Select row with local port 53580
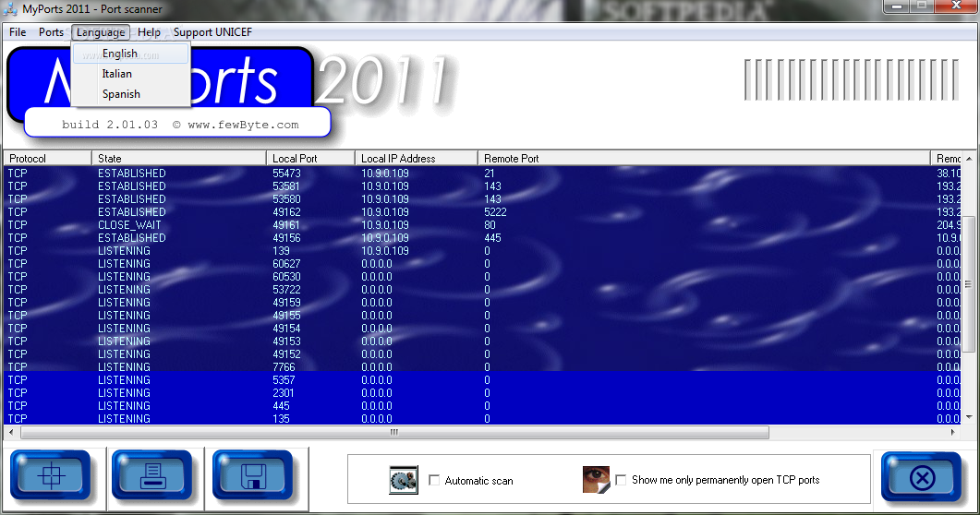This screenshot has height=515, width=980. [483, 199]
